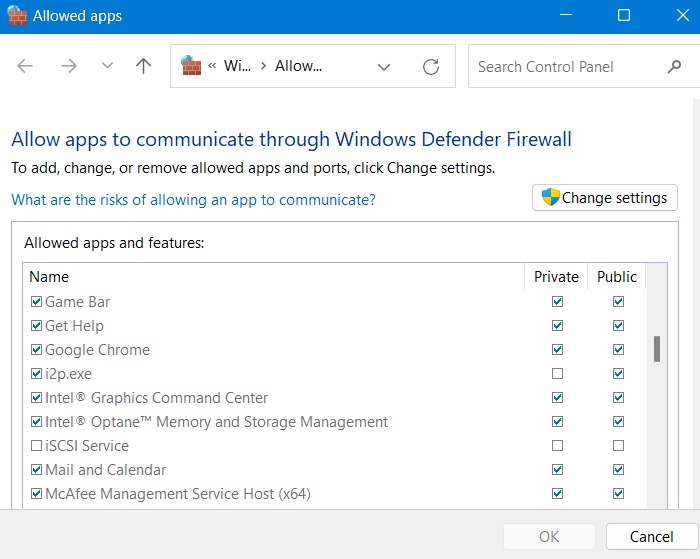
Task: Click the apps list scrollbar thumb
Action: 657,349
